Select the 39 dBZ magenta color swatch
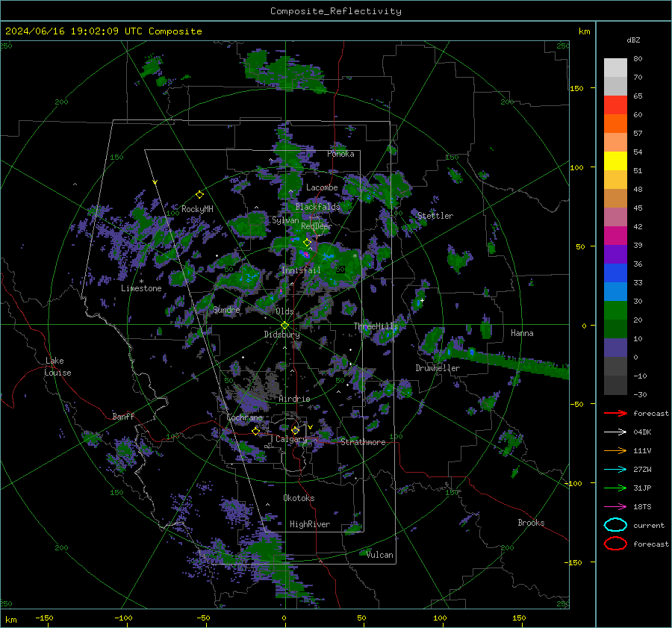This screenshot has width=672, height=628. point(615,235)
